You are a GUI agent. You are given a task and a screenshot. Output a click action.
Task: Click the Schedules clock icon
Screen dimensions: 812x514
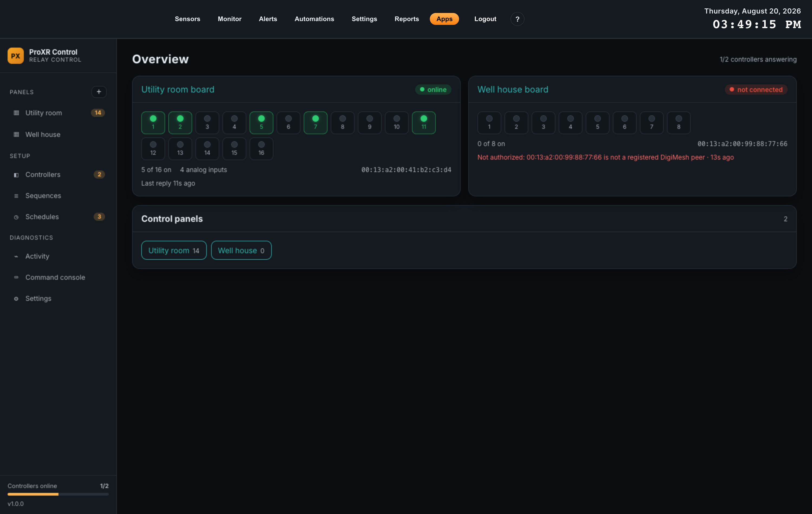pyautogui.click(x=16, y=217)
